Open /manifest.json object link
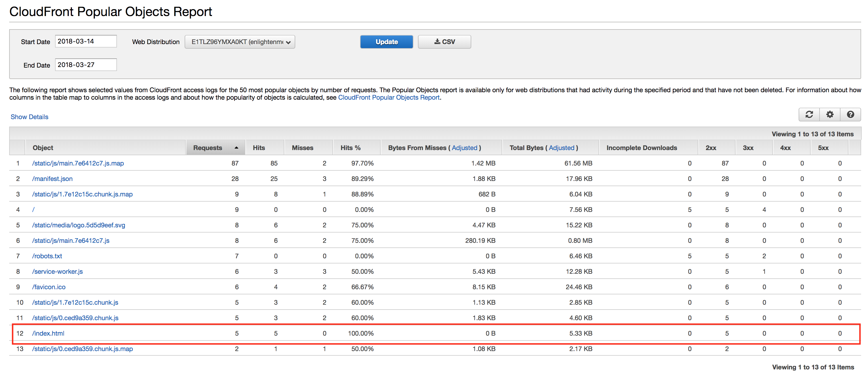Viewport: 868px width, 378px height. click(52, 179)
